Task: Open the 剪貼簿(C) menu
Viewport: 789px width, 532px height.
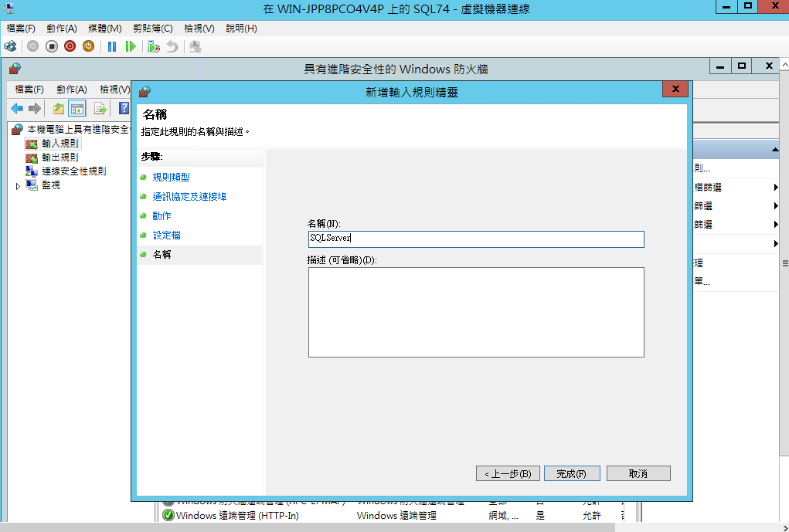Action: [x=153, y=29]
